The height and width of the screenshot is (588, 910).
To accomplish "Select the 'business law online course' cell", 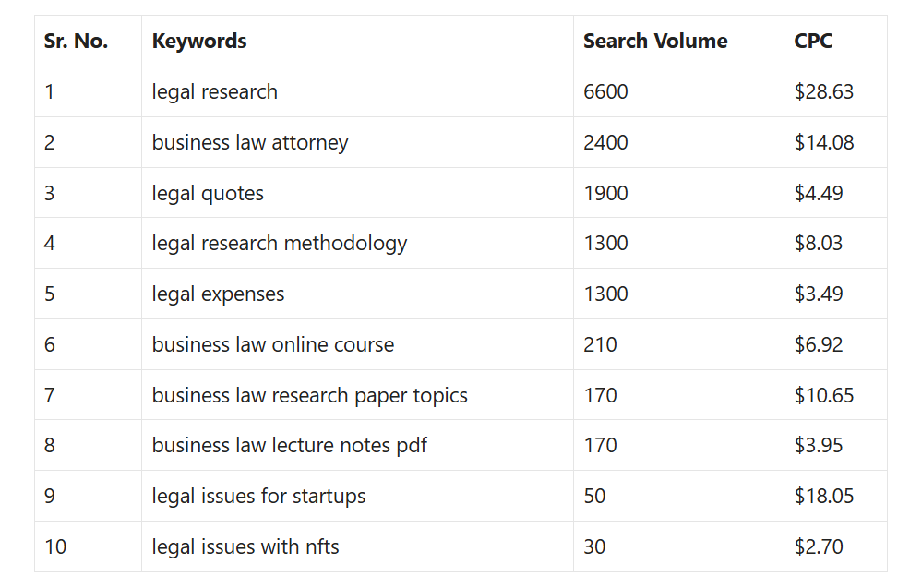I will (x=357, y=344).
